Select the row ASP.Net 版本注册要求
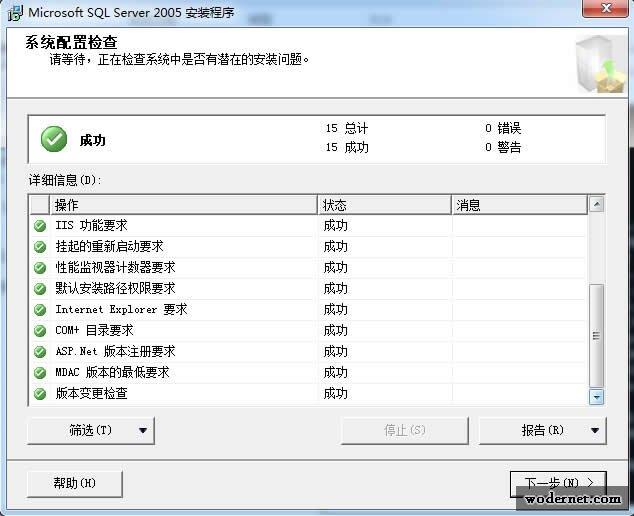This screenshot has width=634, height=516. 309,352
